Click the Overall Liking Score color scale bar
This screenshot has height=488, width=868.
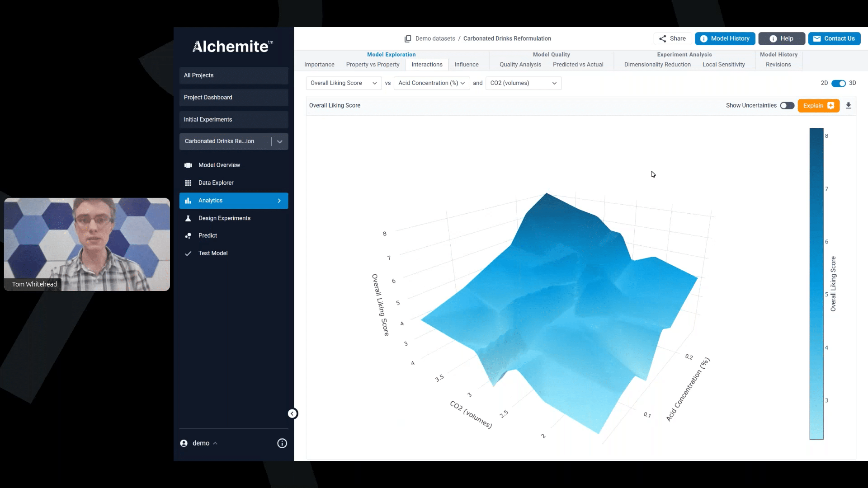816,283
